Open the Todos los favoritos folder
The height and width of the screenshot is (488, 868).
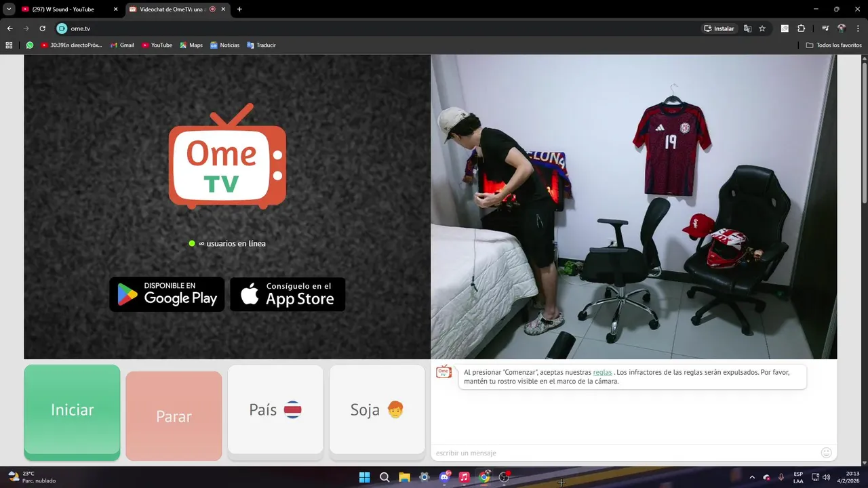834,45
